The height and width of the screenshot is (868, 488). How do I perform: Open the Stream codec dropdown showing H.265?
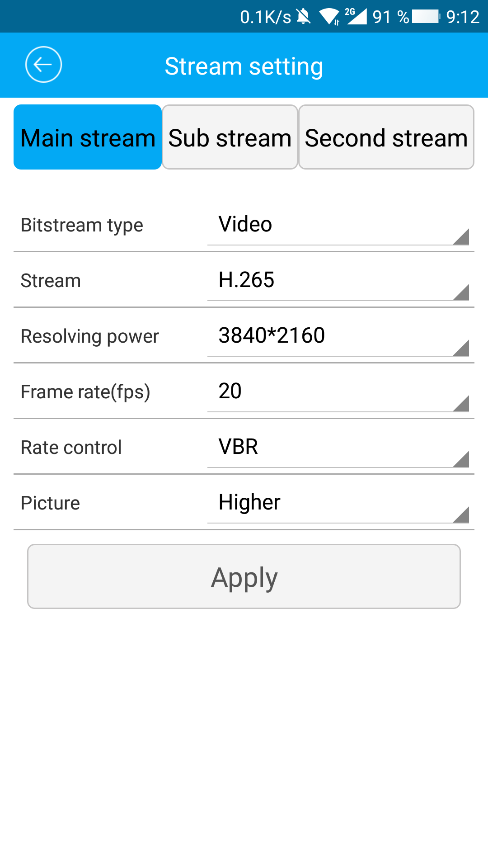click(x=338, y=280)
